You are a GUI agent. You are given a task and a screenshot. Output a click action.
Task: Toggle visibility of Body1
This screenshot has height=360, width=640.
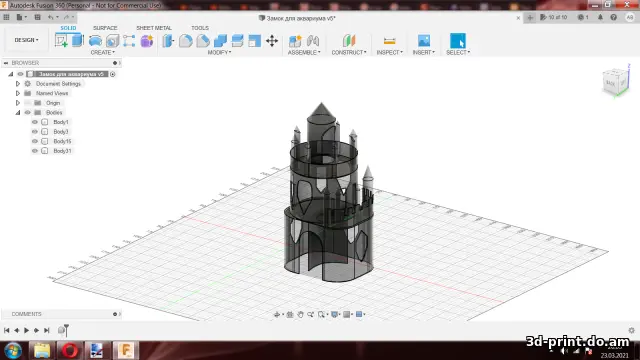(35, 122)
